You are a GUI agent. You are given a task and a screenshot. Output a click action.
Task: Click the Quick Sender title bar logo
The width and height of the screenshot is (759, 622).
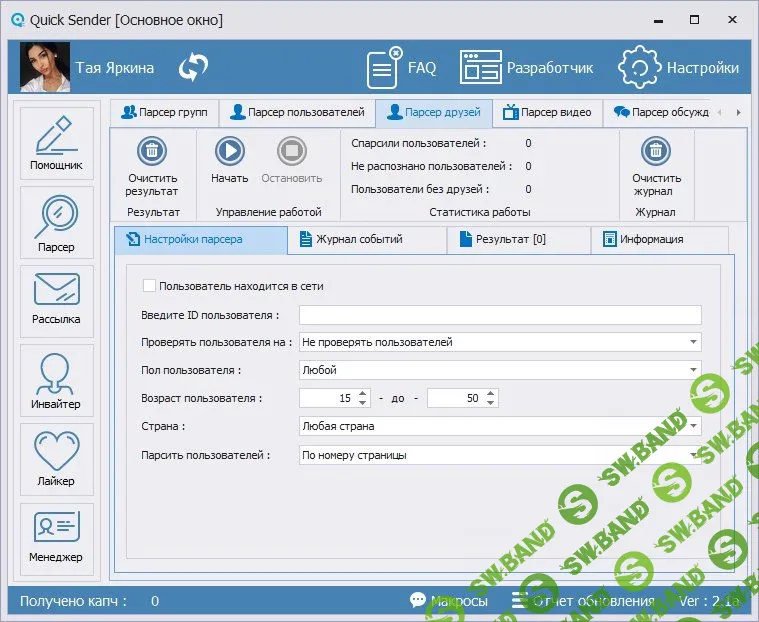pyautogui.click(x=17, y=20)
